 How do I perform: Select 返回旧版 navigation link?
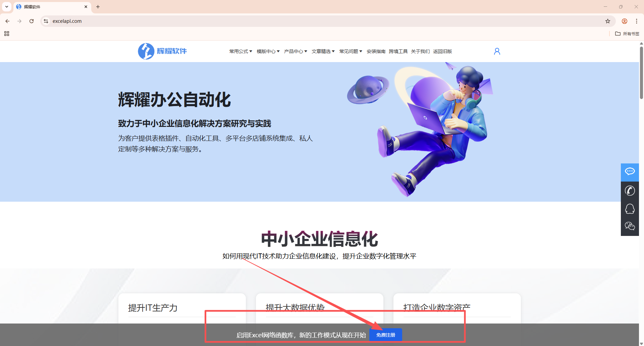pyautogui.click(x=442, y=51)
